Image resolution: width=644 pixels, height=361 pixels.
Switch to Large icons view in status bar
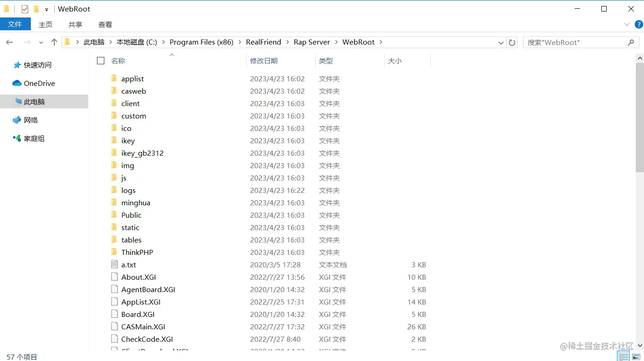[636, 356]
